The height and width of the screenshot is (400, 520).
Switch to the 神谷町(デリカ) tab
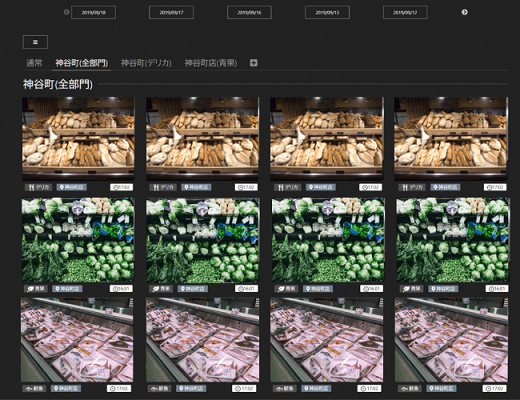click(x=146, y=63)
